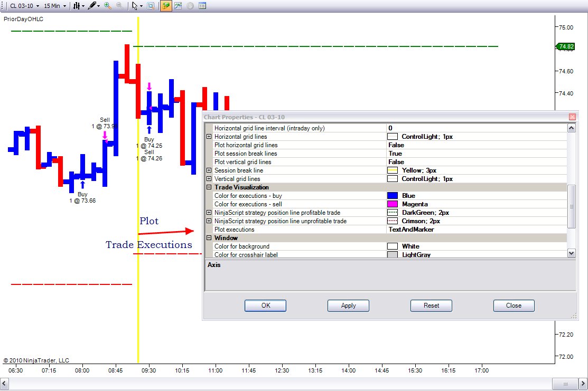Toggle Plot horizontal grid lines False value
The height and width of the screenshot is (391, 588).
[477, 145]
